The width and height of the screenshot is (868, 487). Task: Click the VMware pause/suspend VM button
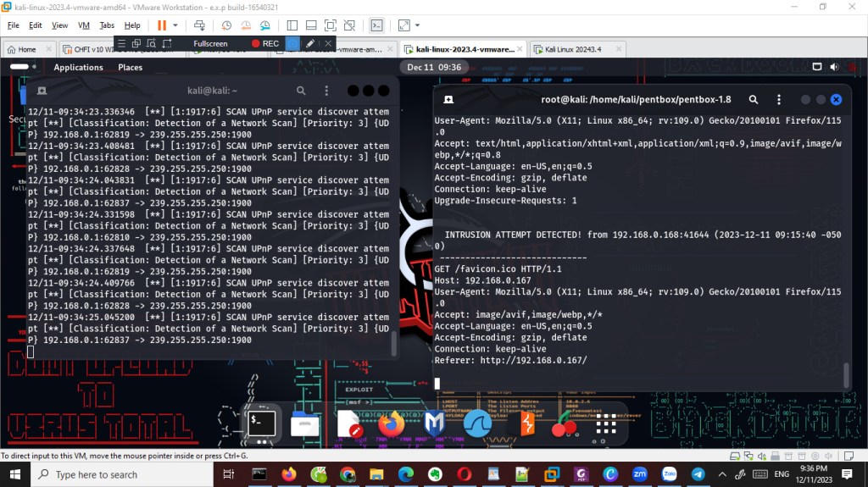(162, 25)
